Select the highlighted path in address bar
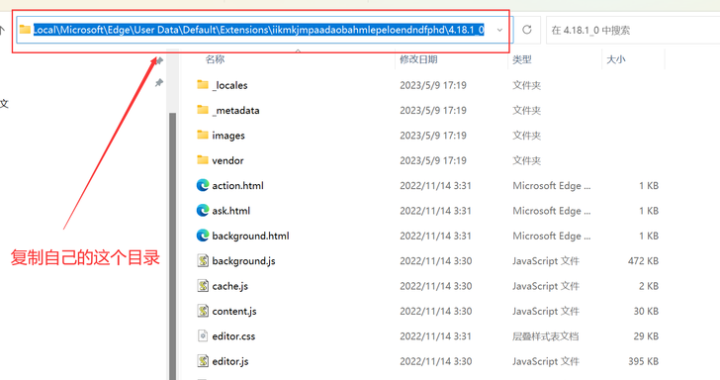This screenshot has width=720, height=380. click(259, 30)
